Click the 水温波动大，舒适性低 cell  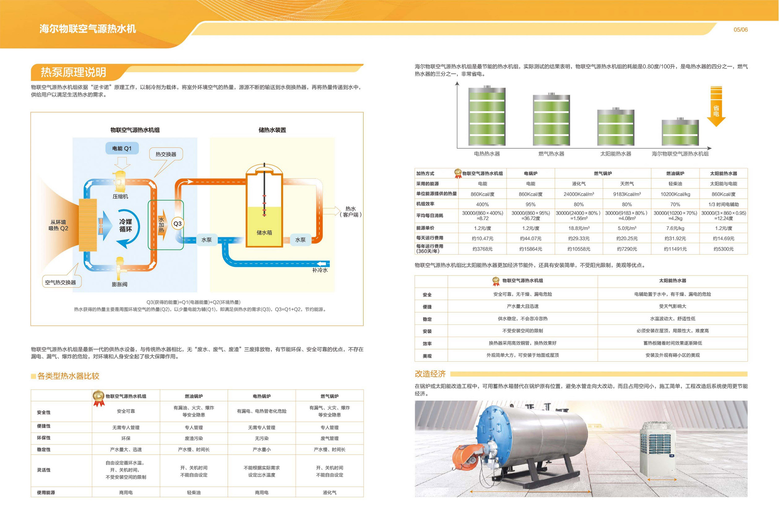673,318
